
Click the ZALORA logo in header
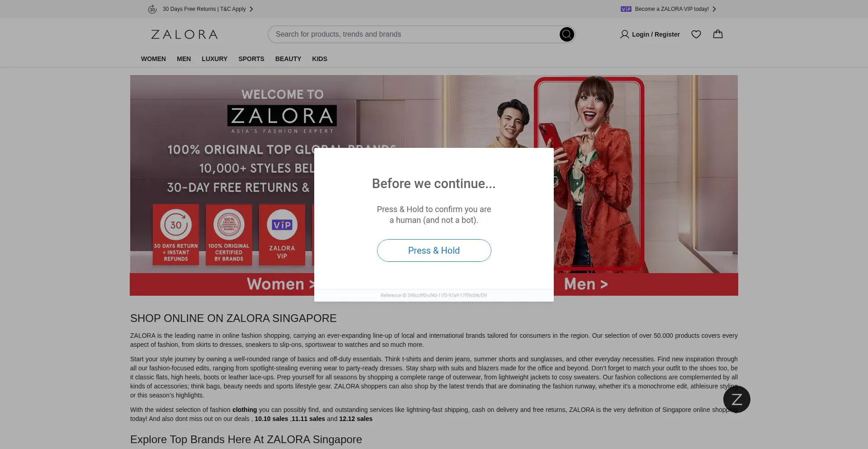point(184,34)
